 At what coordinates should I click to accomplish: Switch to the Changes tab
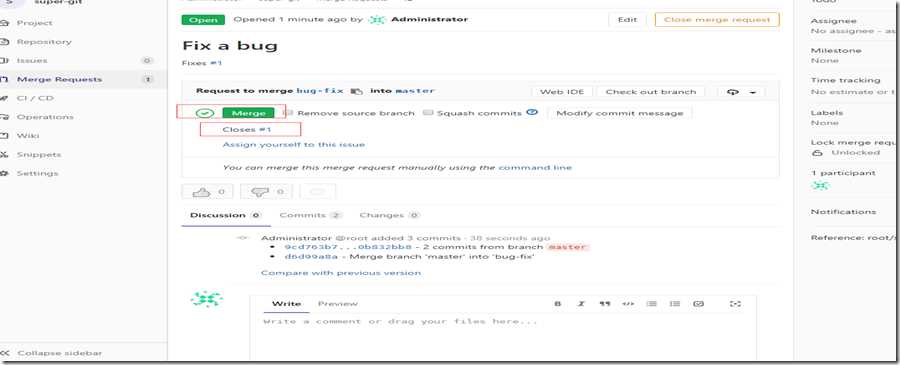pos(390,215)
